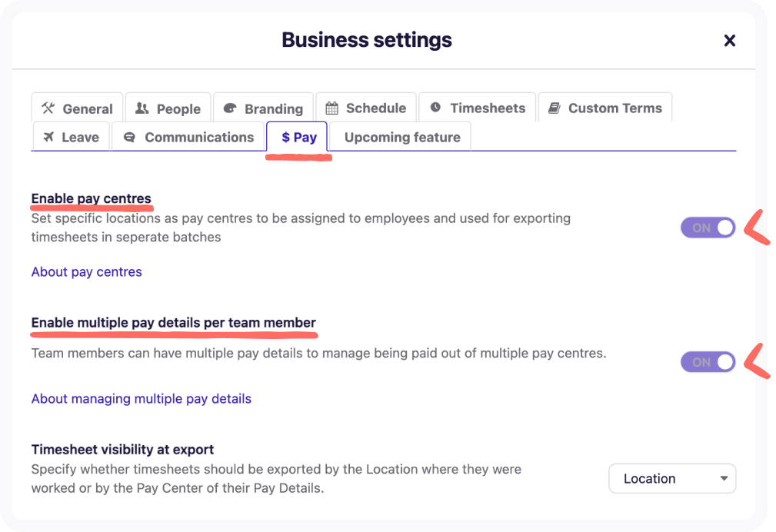Click the book icon on Custom Terms tab
Image resolution: width=776 pixels, height=532 pixels.
(554, 108)
